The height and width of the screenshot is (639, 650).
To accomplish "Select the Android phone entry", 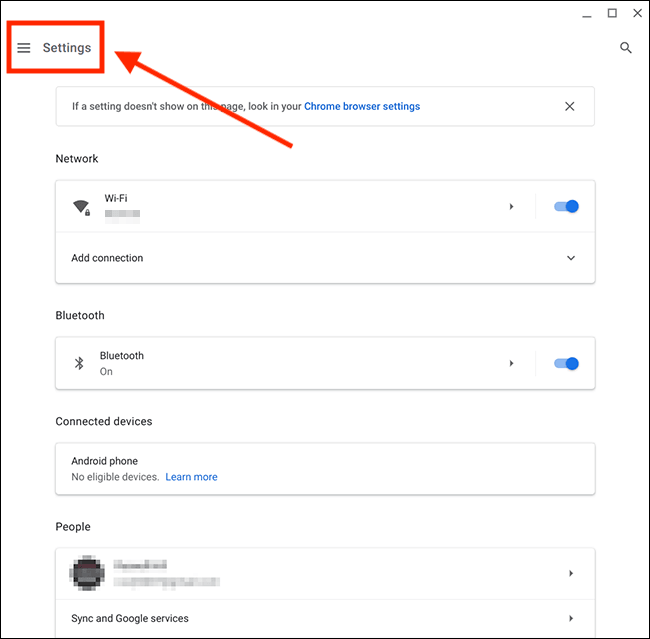I will [325, 469].
